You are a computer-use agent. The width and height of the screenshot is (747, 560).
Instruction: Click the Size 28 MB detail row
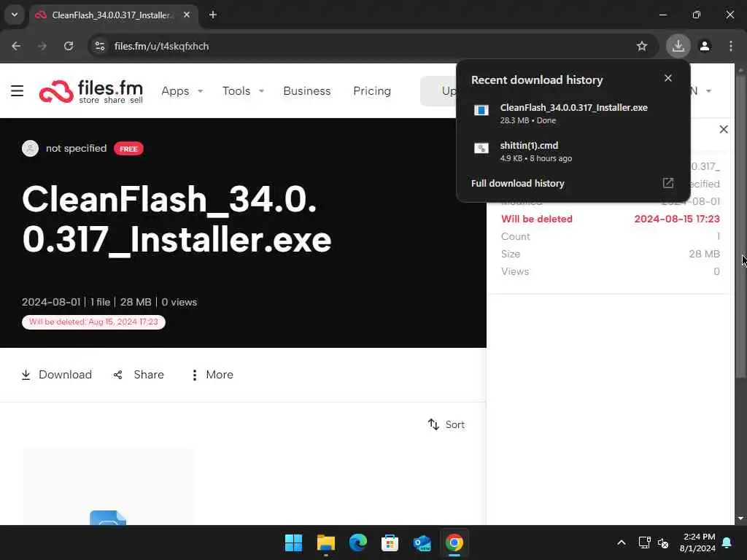[611, 254]
